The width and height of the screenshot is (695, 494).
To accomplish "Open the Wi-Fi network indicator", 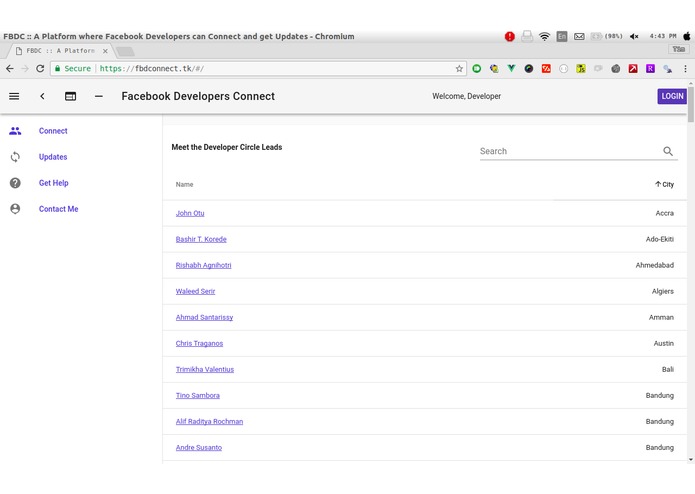I will tap(544, 36).
